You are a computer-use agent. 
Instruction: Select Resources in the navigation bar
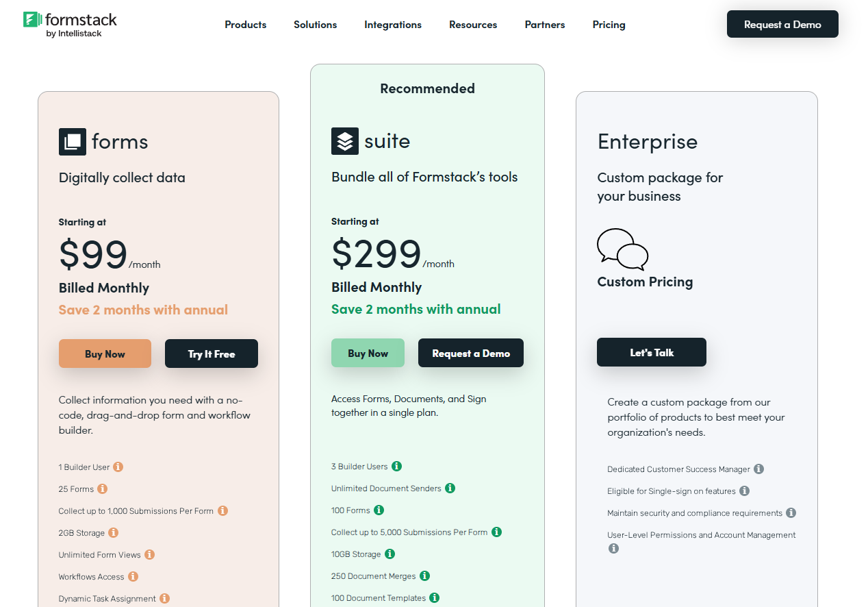click(x=473, y=25)
